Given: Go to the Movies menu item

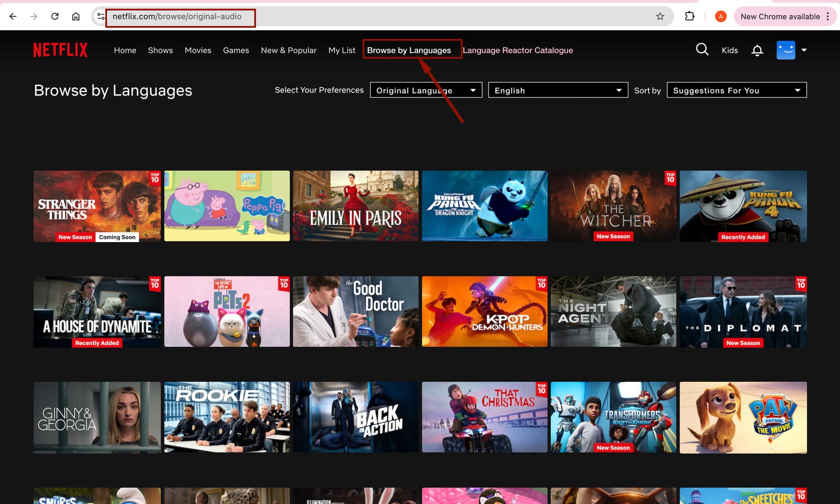Looking at the screenshot, I should click(x=198, y=50).
